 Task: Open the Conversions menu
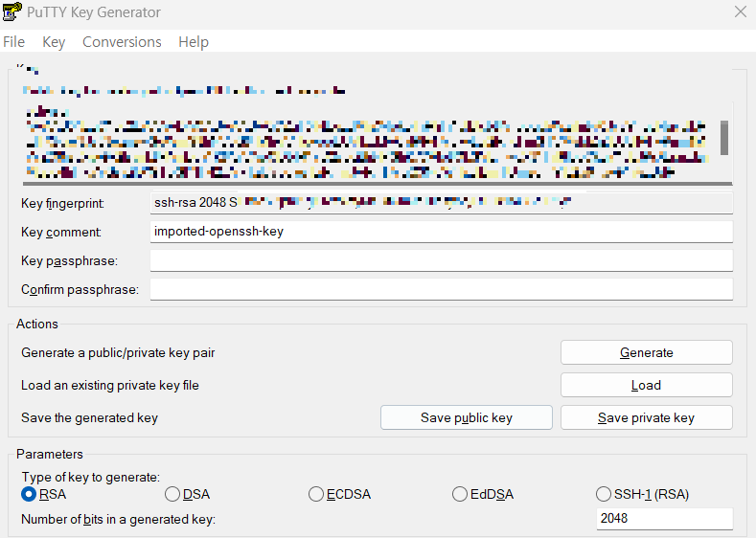122,42
